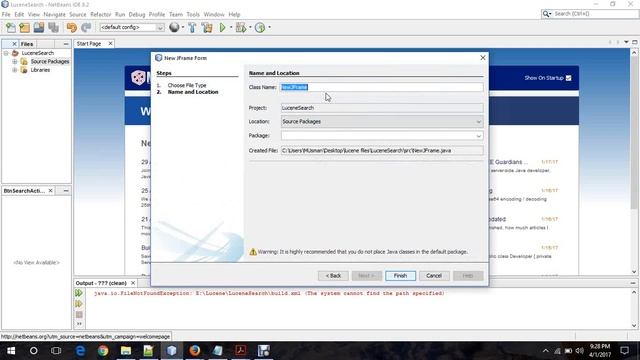This screenshot has height=360, width=640.
Task: Open Firefox from the taskbar
Action: click(195, 351)
